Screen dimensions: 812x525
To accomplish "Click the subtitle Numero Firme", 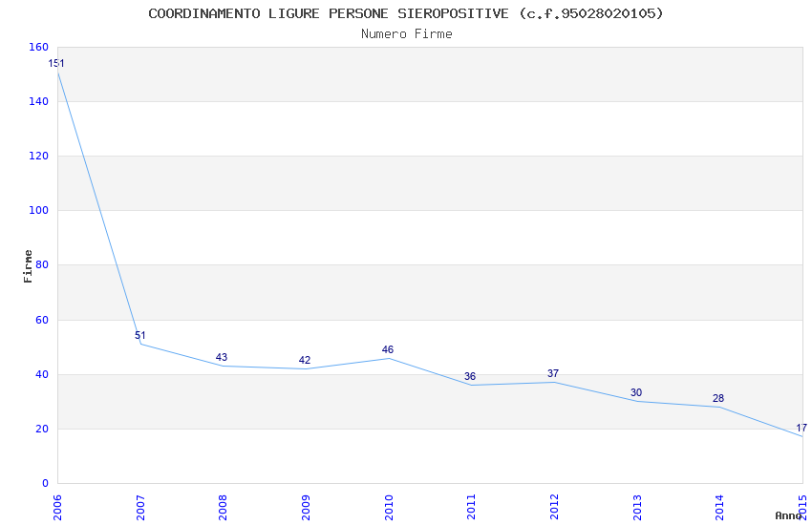I will tap(407, 34).
